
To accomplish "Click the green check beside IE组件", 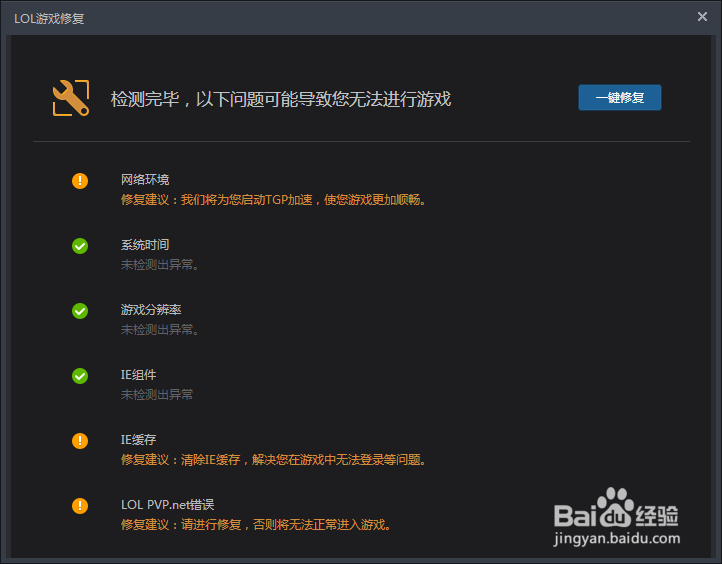I will (80, 376).
